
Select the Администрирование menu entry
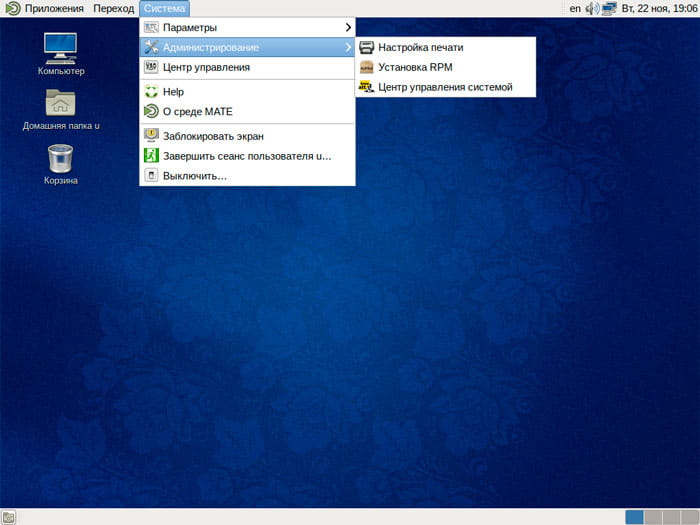pos(247,47)
